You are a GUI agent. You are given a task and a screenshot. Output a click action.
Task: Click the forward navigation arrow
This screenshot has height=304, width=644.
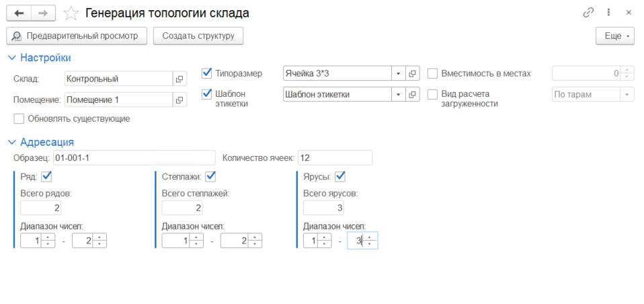pos(43,13)
